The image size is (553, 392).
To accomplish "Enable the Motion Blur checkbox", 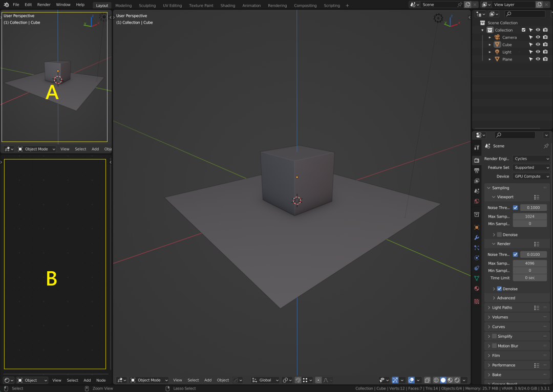I will point(494,346).
